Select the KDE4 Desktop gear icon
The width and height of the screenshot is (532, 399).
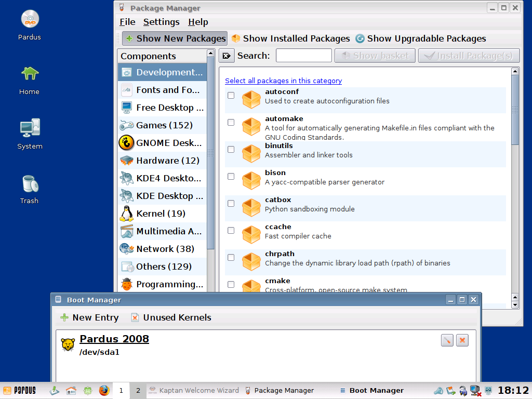point(127,178)
